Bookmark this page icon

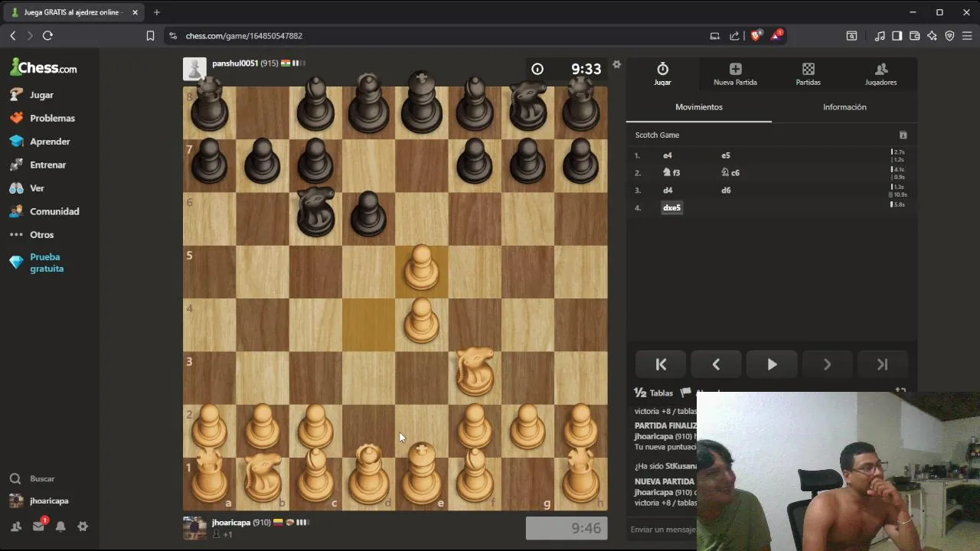(x=150, y=36)
